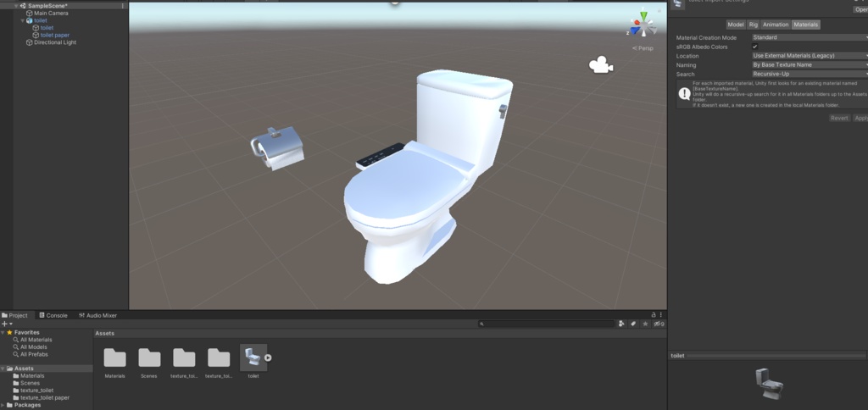Switch to the Materials import tab
868x410 pixels.
tap(805, 25)
